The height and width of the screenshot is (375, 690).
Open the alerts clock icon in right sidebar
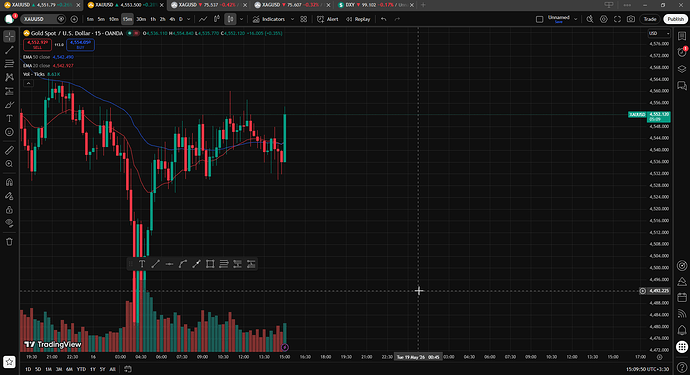coord(682,52)
